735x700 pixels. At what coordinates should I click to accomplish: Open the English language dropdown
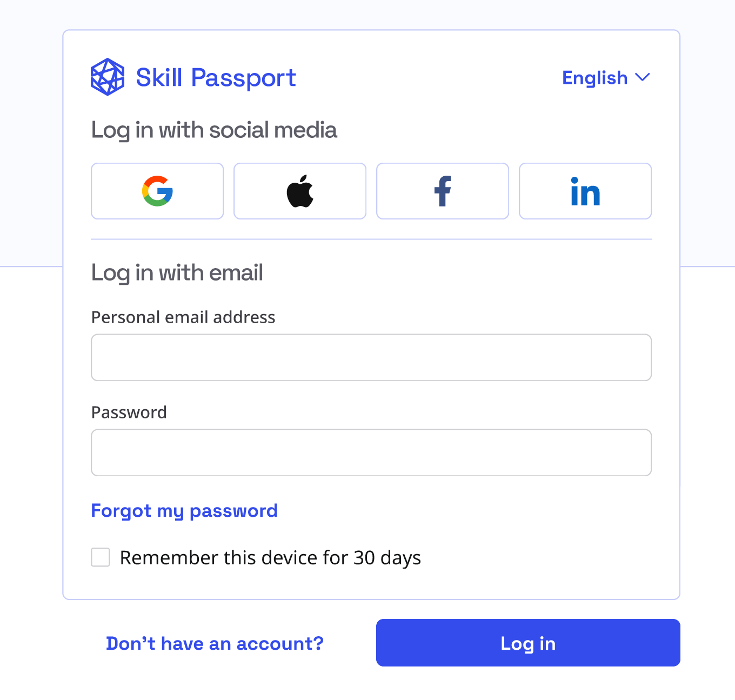595,78
